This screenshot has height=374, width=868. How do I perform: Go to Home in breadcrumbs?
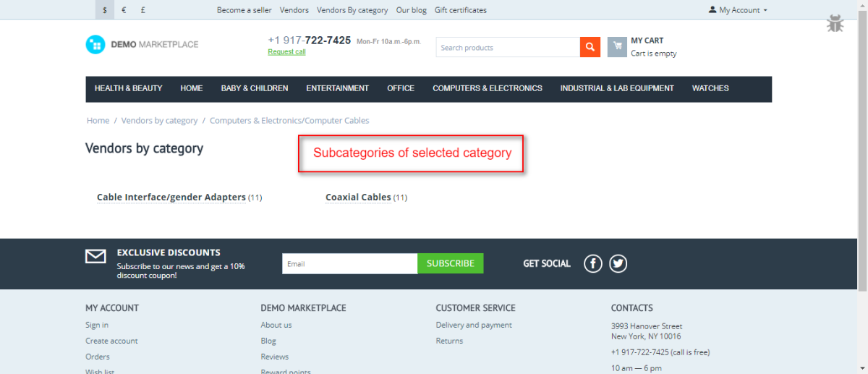point(98,121)
